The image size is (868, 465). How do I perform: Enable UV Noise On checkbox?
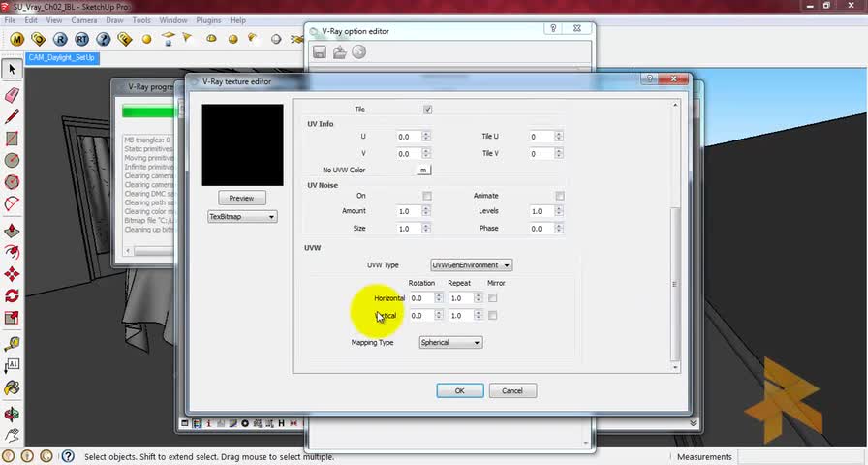(x=427, y=196)
